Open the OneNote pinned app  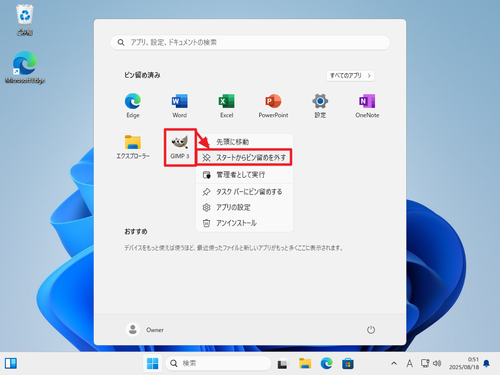click(367, 106)
